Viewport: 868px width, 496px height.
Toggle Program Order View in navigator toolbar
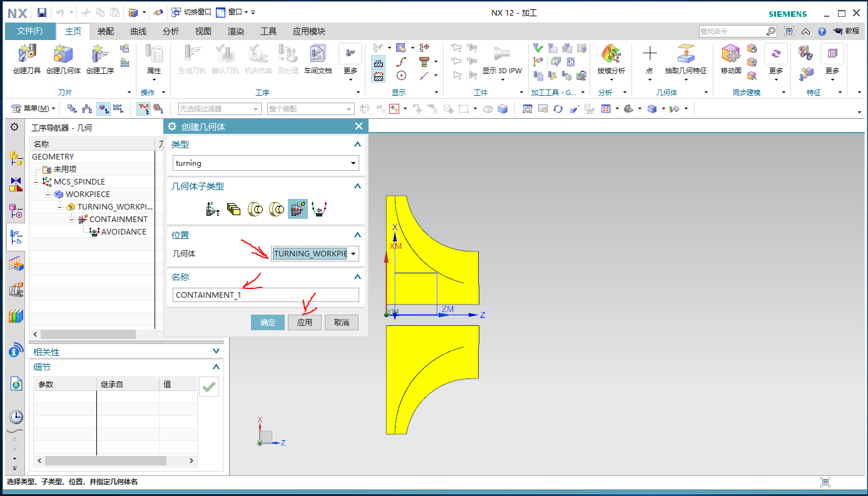point(73,109)
